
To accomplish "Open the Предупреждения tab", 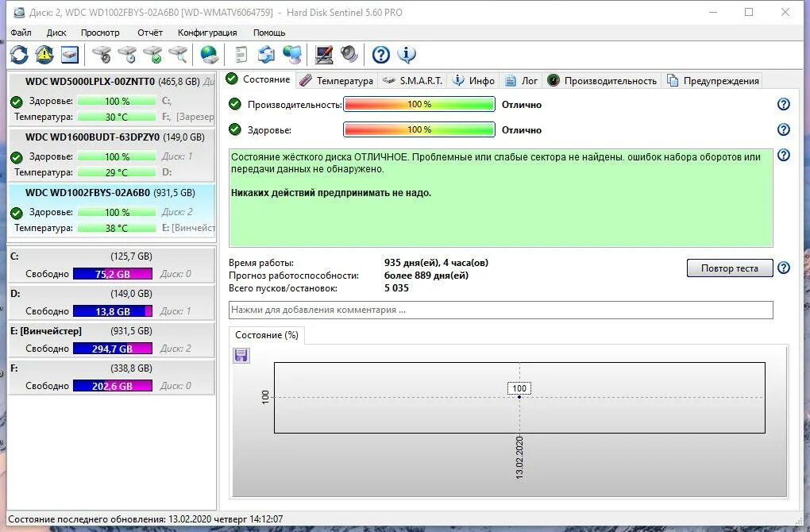I will pyautogui.click(x=713, y=80).
